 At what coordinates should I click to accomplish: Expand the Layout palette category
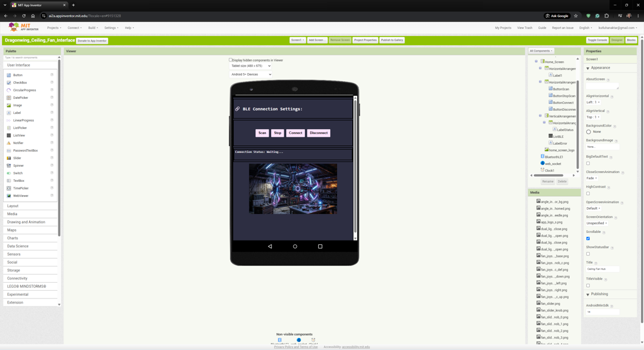[x=31, y=206]
